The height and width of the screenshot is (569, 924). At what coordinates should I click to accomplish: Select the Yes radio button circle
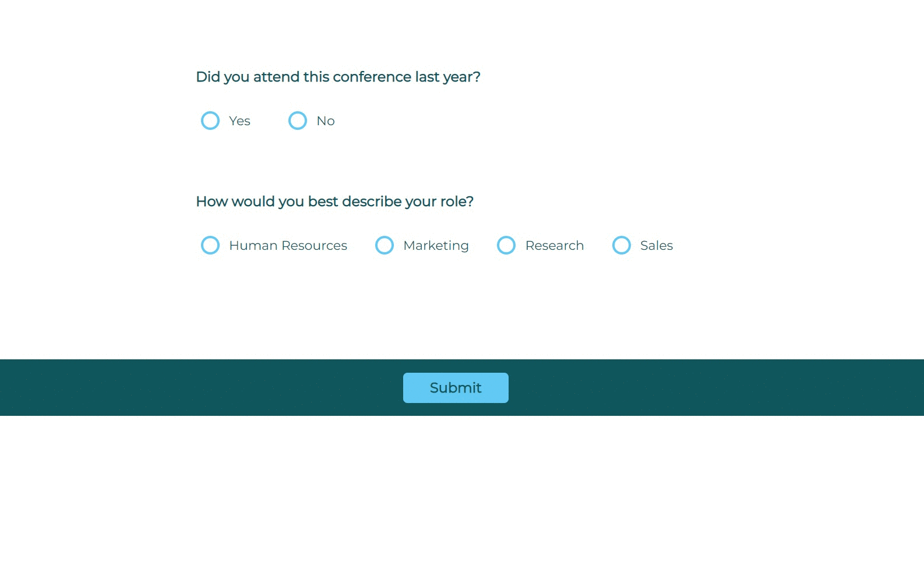[x=210, y=121]
